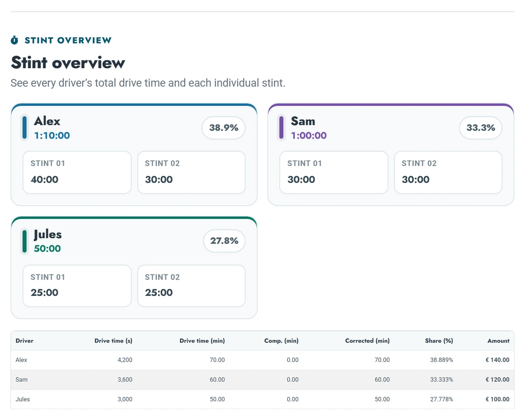Click the Alex driver name heading

pyautogui.click(x=47, y=121)
